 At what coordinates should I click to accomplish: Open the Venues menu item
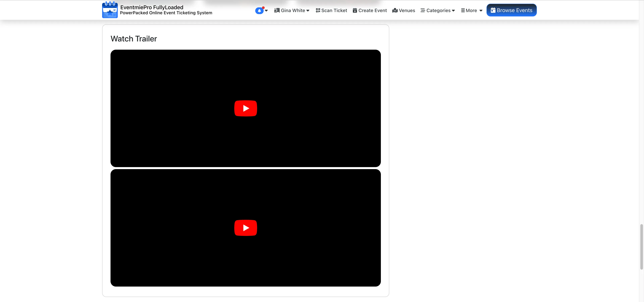(x=404, y=11)
